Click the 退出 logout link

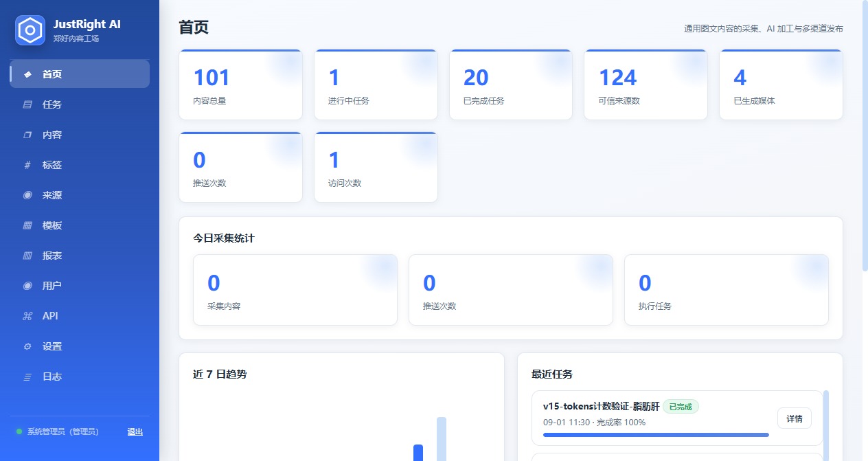pos(135,431)
